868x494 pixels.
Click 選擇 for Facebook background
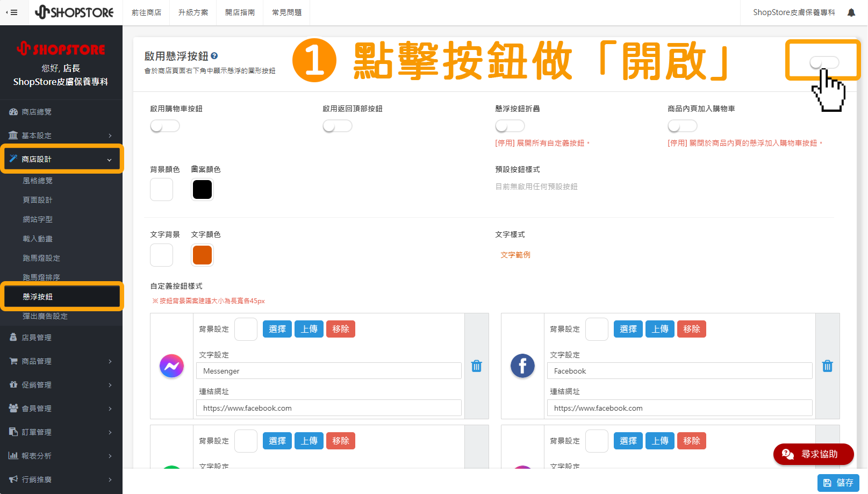[628, 329]
